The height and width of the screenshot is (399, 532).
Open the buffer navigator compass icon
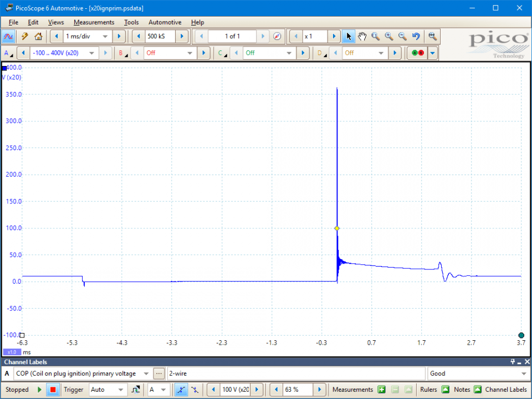tap(277, 37)
